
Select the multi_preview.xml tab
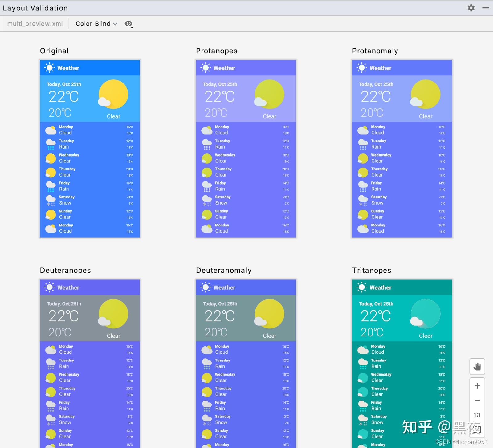point(35,23)
